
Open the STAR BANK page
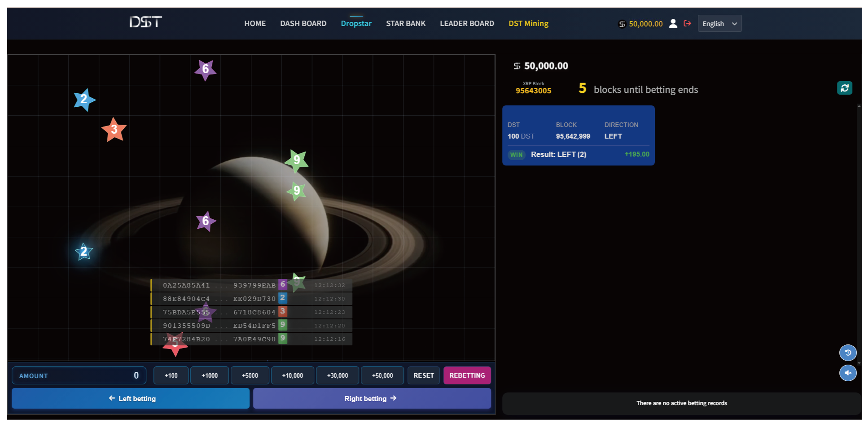[405, 23]
